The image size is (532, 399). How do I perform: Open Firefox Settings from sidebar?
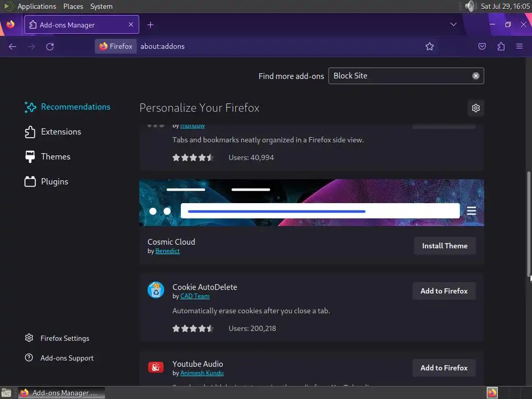(57, 338)
